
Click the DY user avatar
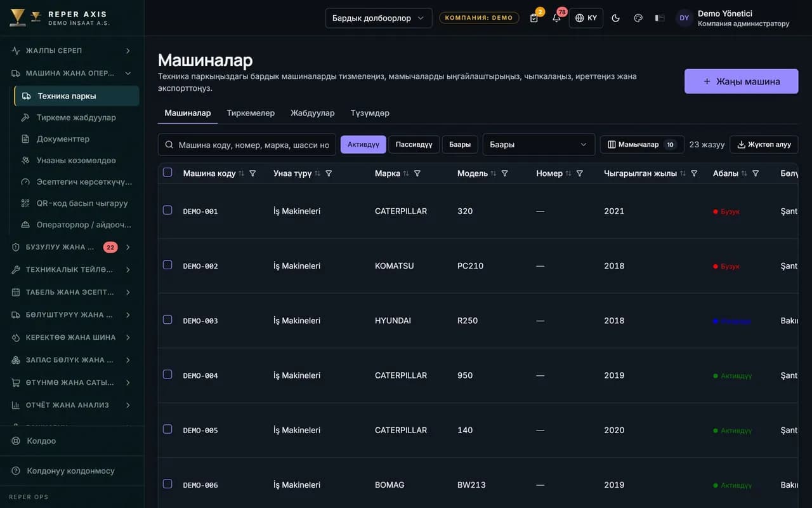(x=684, y=18)
